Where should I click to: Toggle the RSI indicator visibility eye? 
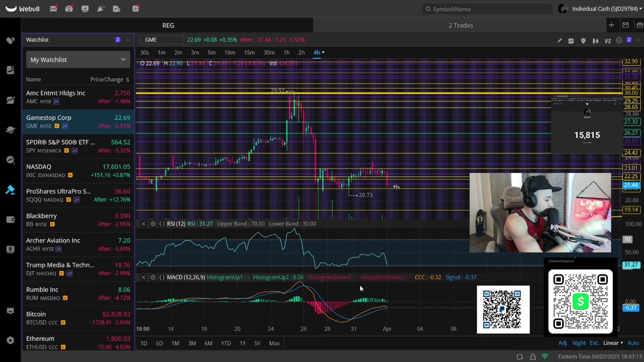[x=153, y=224]
